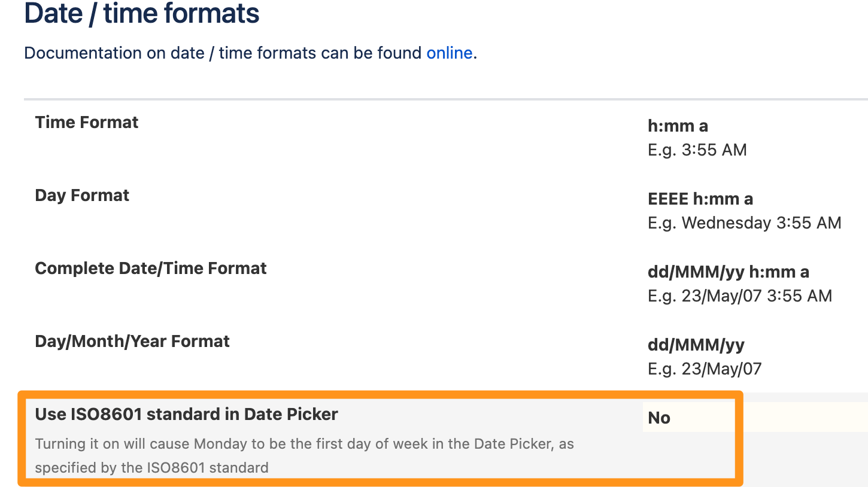Select the dd/MMM/yy format value
868x487 pixels.
696,345
